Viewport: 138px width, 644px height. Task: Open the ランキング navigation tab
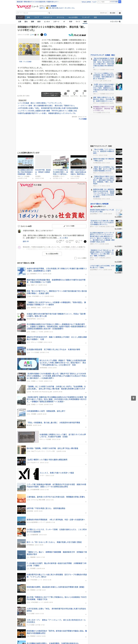click(86, 17)
